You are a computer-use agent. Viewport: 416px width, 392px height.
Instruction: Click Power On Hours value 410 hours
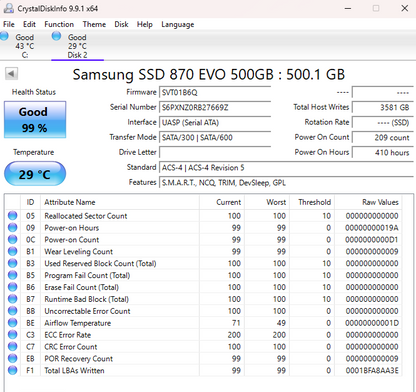pyautogui.click(x=383, y=152)
